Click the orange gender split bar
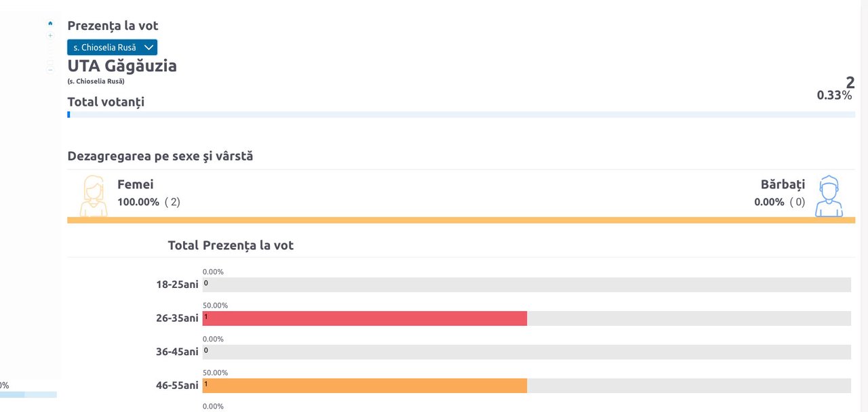This screenshot has width=868, height=412. pos(461,220)
